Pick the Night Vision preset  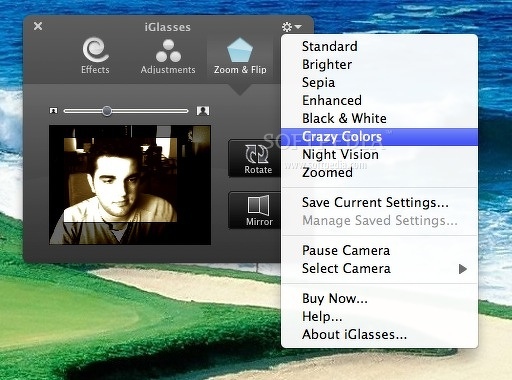click(379, 155)
